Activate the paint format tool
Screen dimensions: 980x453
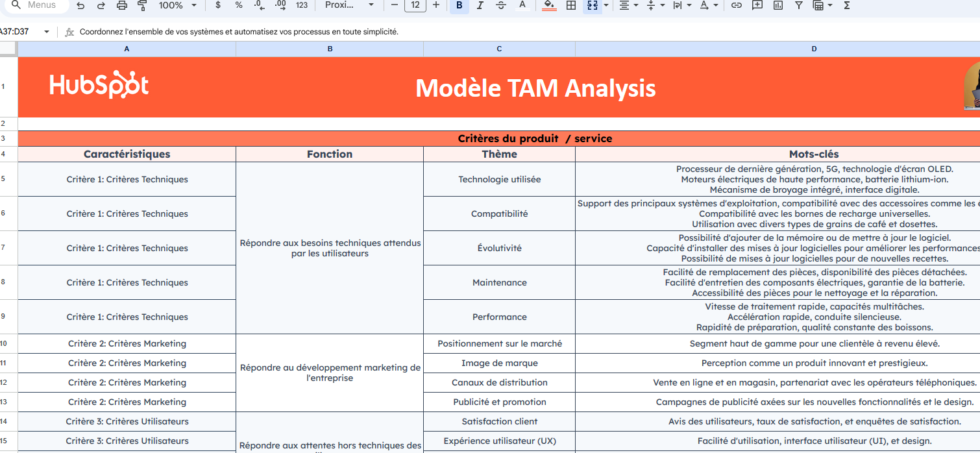click(x=142, y=5)
